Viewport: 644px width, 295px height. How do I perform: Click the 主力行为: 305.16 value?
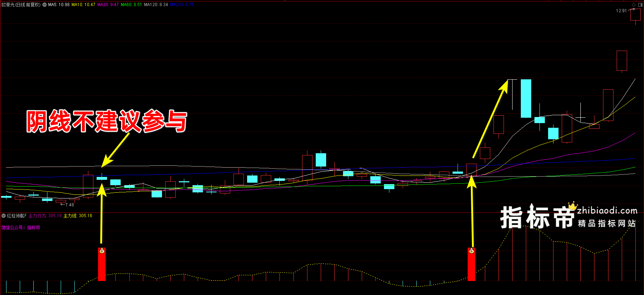(45, 216)
